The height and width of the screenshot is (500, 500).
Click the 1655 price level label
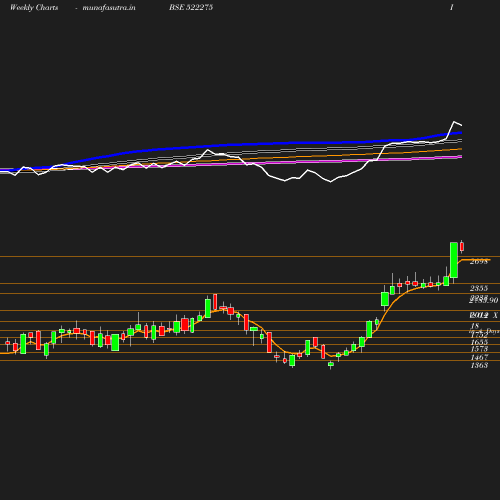click(479, 342)
